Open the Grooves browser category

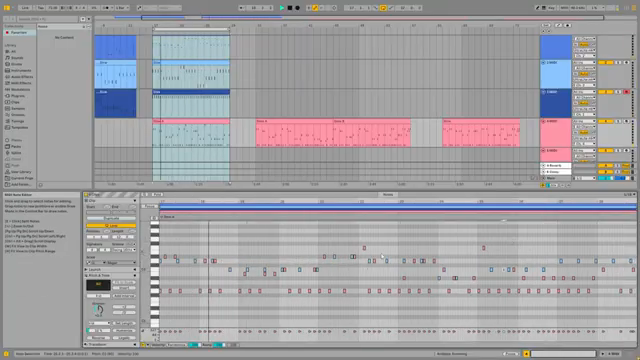18,115
